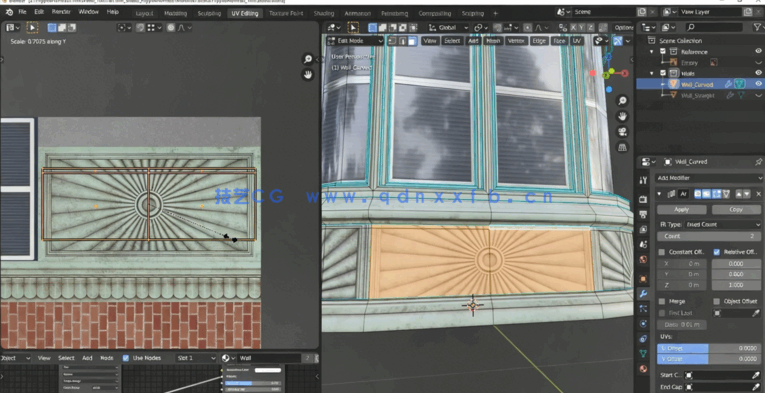Open viewport overlays visibility dropdown

[x=601, y=41]
